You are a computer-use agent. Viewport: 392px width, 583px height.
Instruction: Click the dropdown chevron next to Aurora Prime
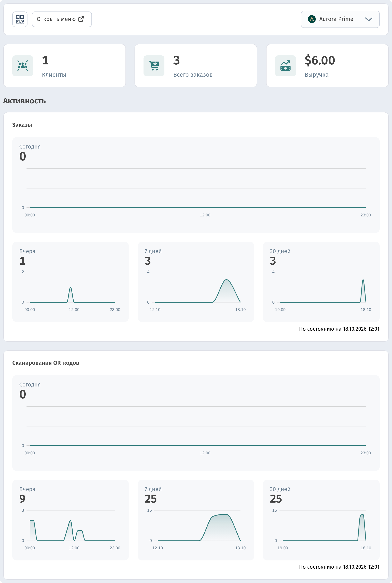tap(368, 19)
